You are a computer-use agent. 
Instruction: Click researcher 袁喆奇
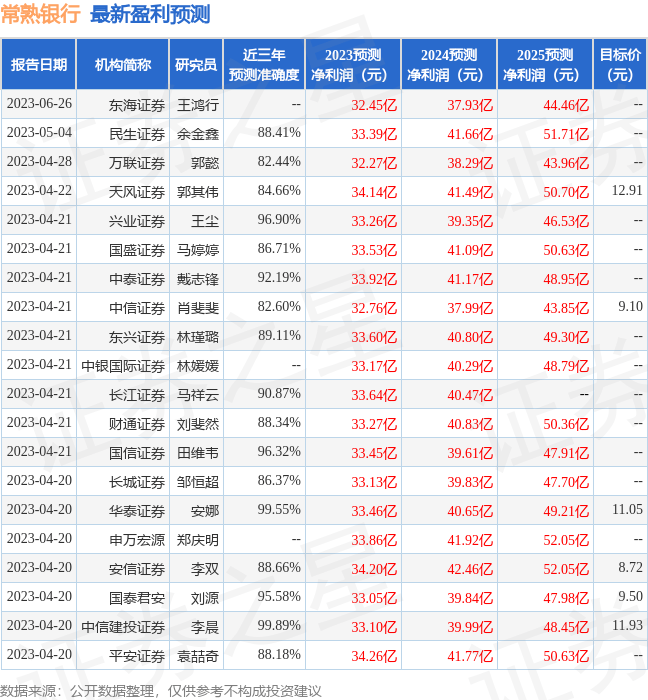click(x=198, y=657)
